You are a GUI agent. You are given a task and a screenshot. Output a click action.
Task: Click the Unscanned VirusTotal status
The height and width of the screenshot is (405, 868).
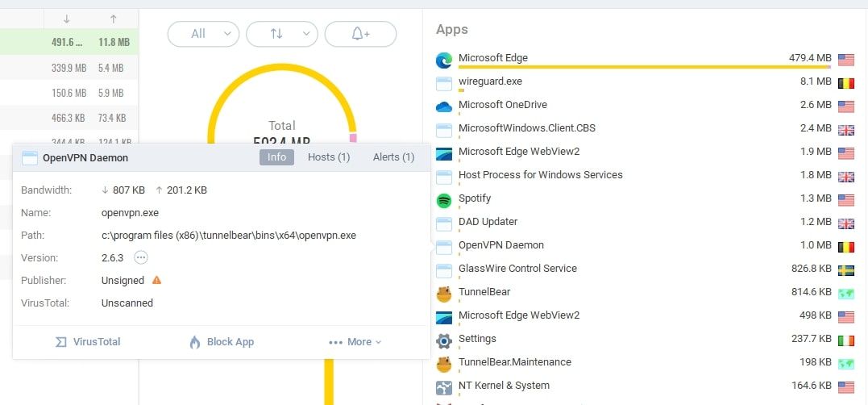coord(127,303)
